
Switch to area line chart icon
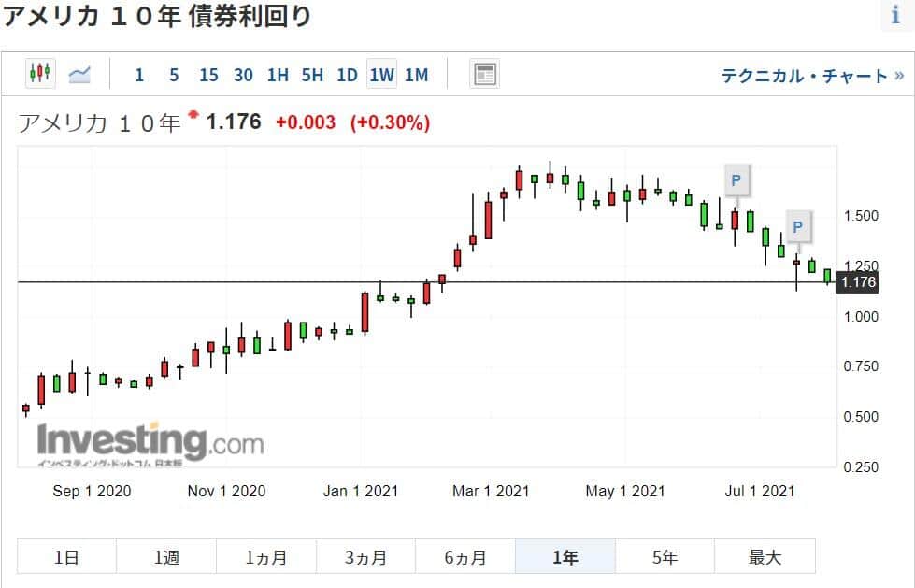(x=79, y=73)
